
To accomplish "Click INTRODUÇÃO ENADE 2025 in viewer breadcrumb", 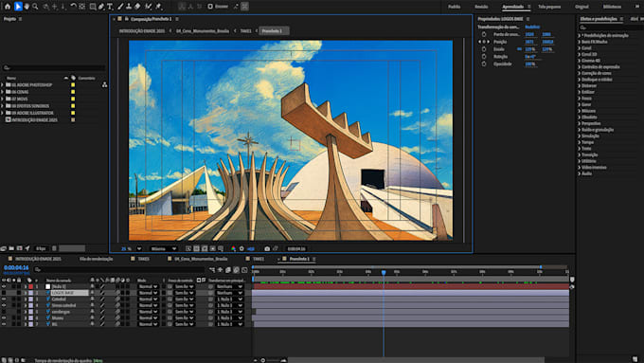I will [x=142, y=31].
